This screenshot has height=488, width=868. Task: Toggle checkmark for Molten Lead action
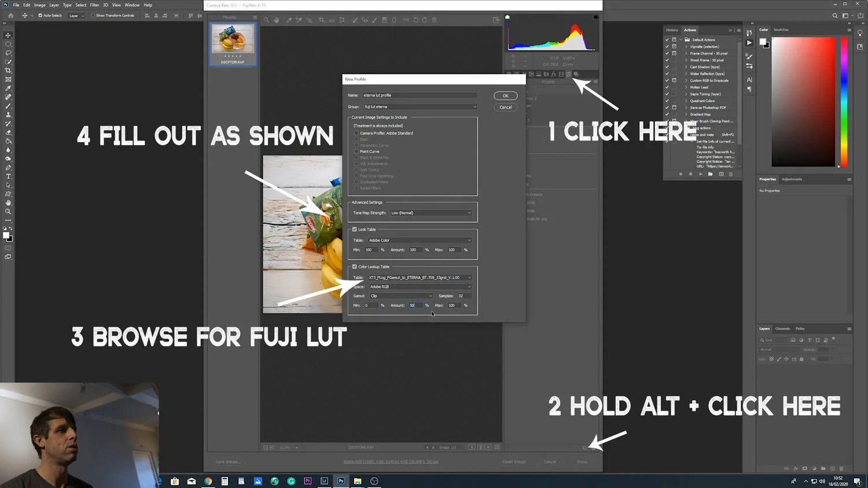(x=667, y=87)
